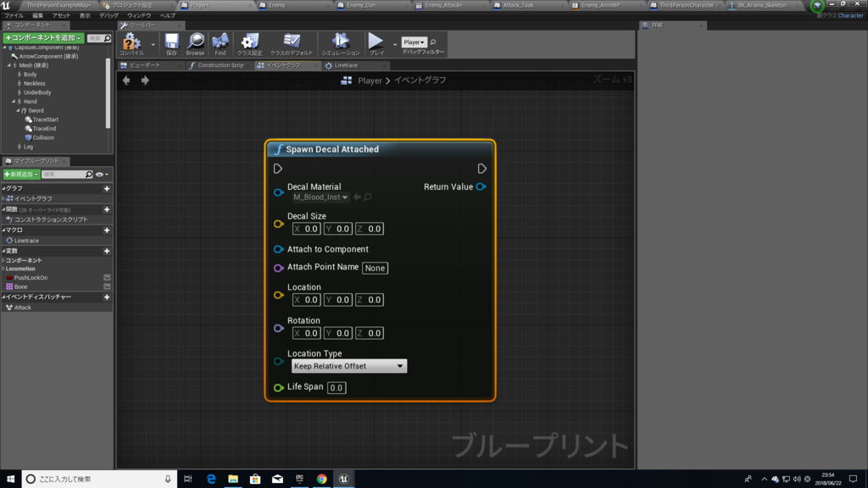This screenshot has height=488, width=868.
Task: Click Return Value output pin
Action: [x=481, y=187]
